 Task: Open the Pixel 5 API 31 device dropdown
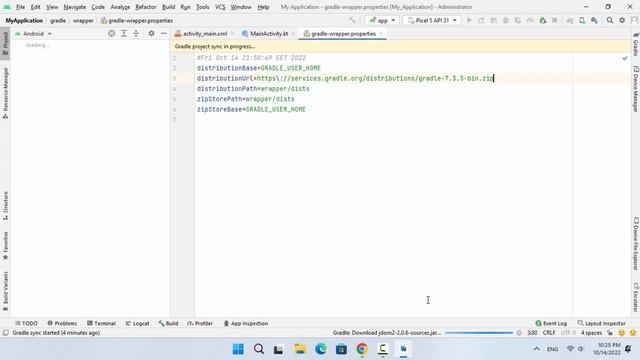coord(432,20)
